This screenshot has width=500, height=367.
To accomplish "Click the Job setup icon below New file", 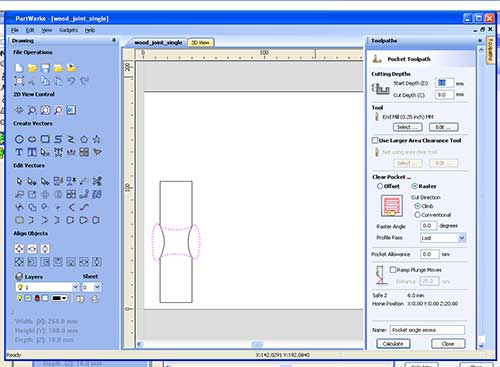I will click(x=19, y=81).
